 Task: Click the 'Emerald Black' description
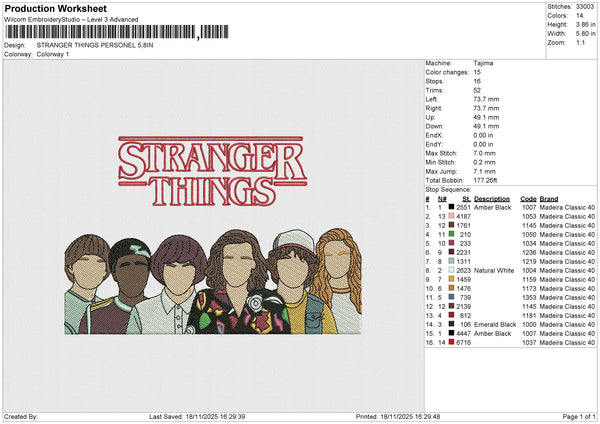click(495, 324)
